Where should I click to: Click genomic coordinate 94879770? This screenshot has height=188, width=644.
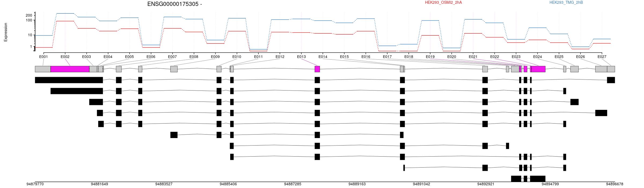[35, 184]
